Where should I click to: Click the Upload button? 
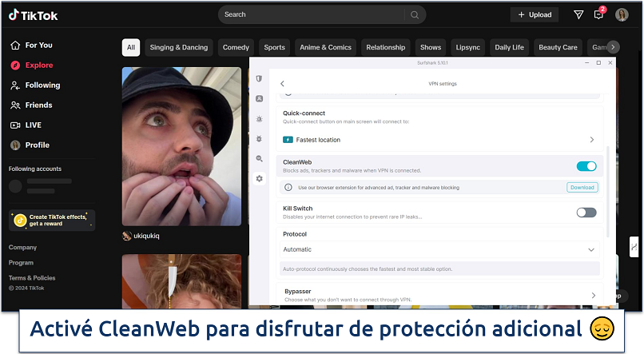pos(535,14)
